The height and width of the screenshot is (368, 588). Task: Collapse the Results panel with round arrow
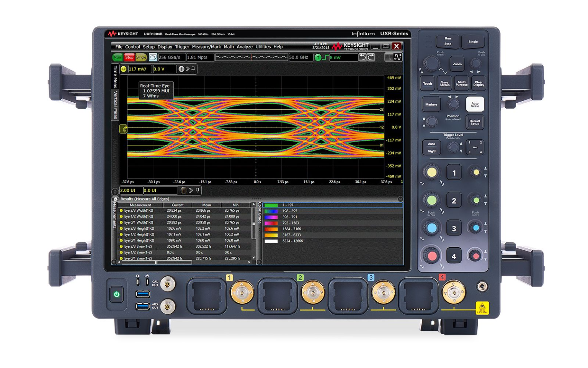tap(400, 199)
